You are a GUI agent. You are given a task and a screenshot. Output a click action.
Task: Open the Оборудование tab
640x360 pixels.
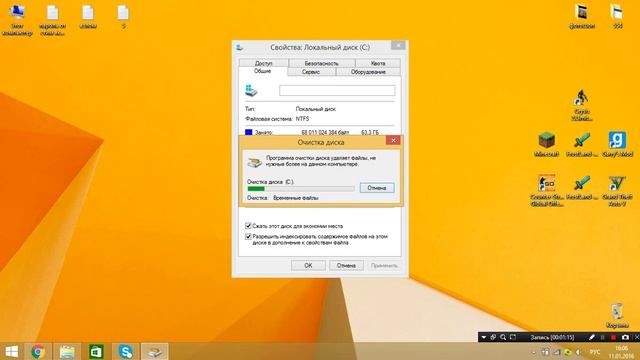point(368,72)
